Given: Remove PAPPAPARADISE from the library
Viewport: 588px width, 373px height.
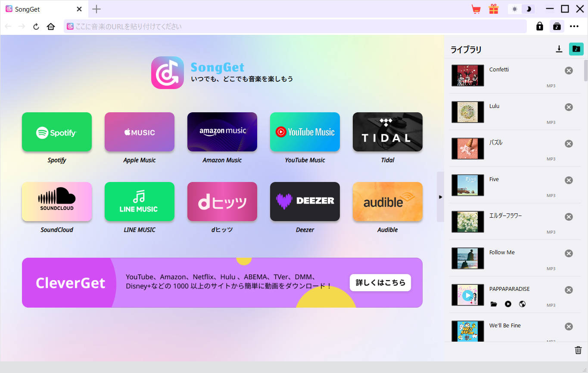Looking at the screenshot, I should pos(569,290).
